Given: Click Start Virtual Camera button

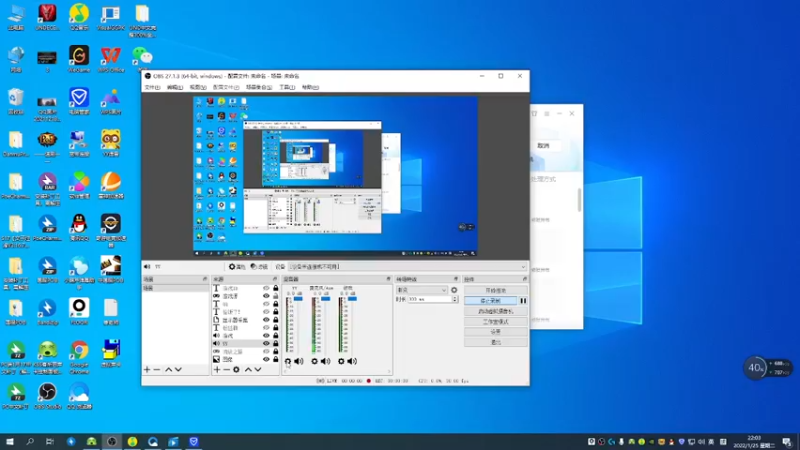Looking at the screenshot, I should pos(495,311).
